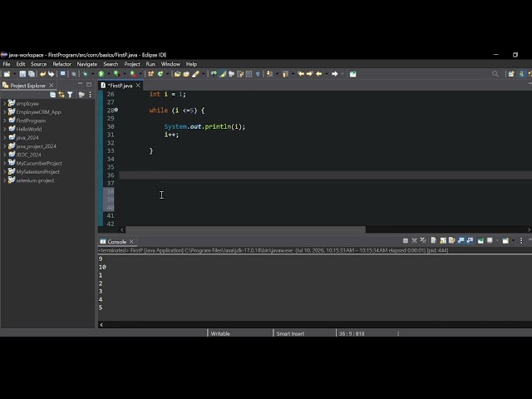Open dropdown arrow beside Back navigation arrow
Screen dimensions: 532x399
pos(327,74)
